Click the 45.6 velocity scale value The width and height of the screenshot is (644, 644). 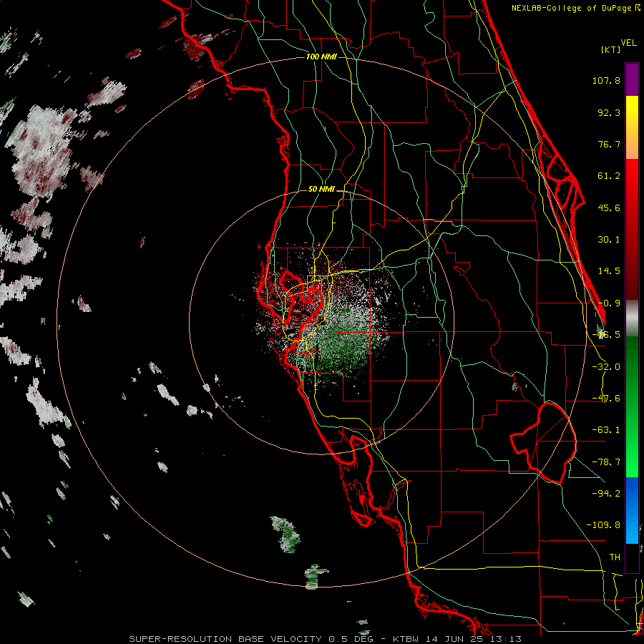pyautogui.click(x=609, y=208)
